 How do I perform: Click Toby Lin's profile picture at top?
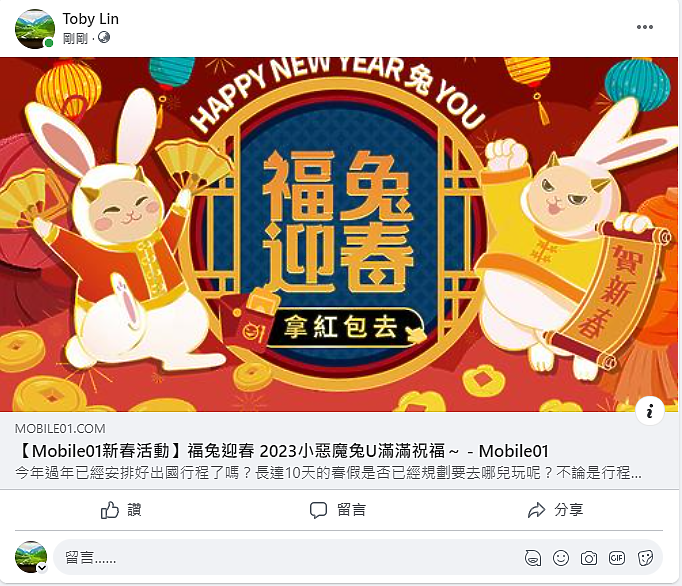(x=35, y=29)
